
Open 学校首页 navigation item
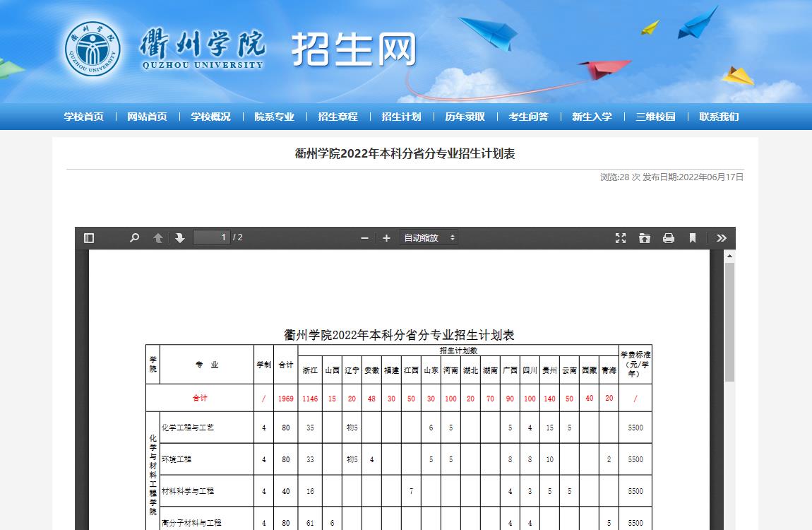pos(84,117)
